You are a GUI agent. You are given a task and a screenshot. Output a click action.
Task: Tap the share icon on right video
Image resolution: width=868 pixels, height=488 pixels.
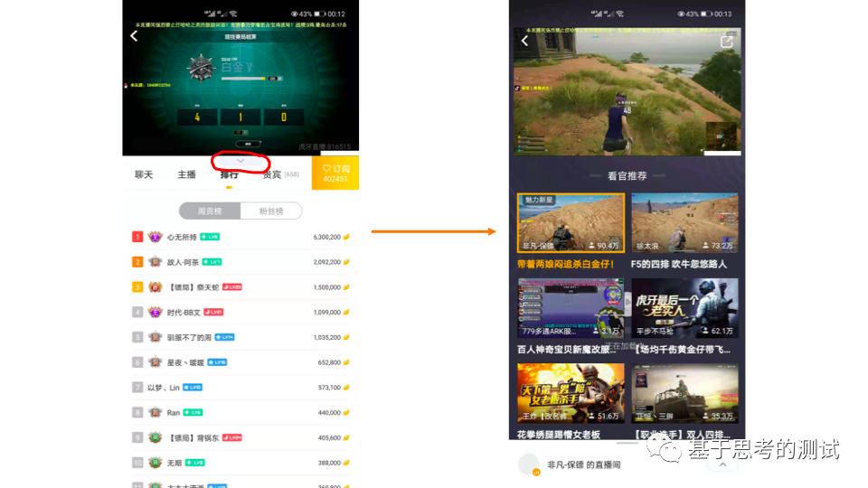(726, 42)
